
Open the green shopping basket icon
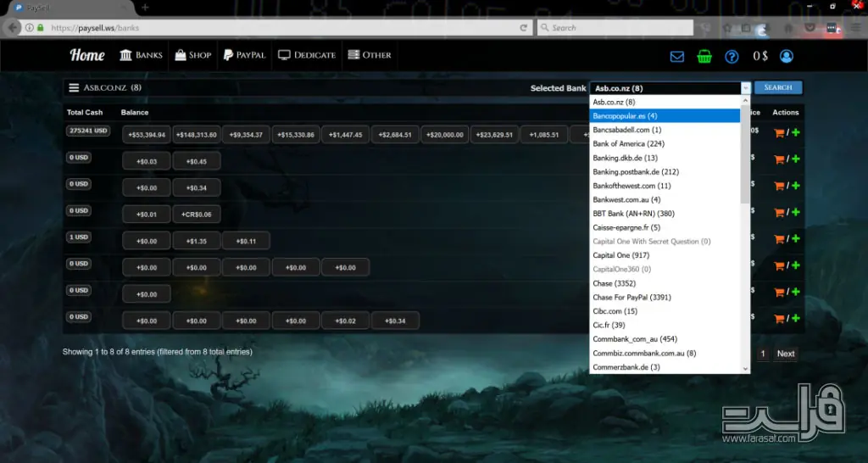tap(704, 57)
